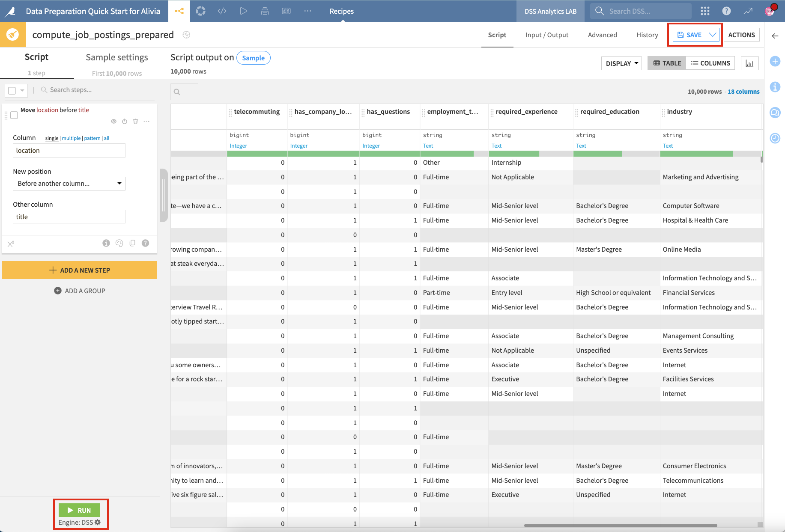Open the New position dropdown
The image size is (785, 532).
click(69, 184)
